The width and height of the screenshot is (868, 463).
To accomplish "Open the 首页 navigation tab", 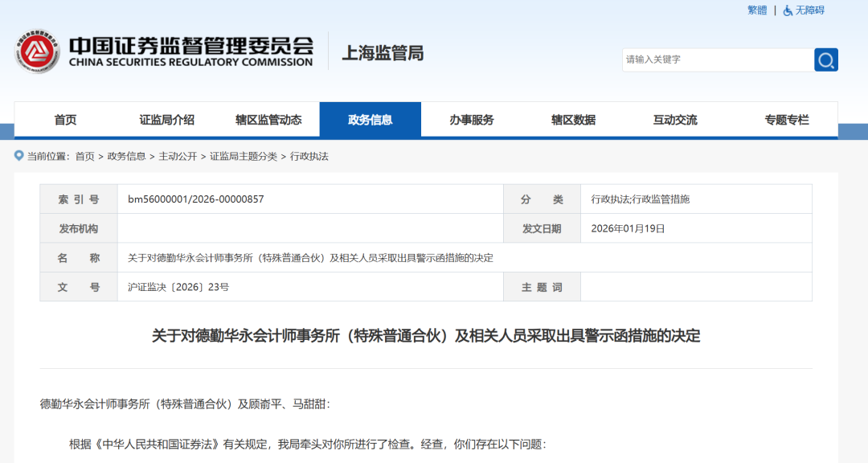I will point(65,120).
